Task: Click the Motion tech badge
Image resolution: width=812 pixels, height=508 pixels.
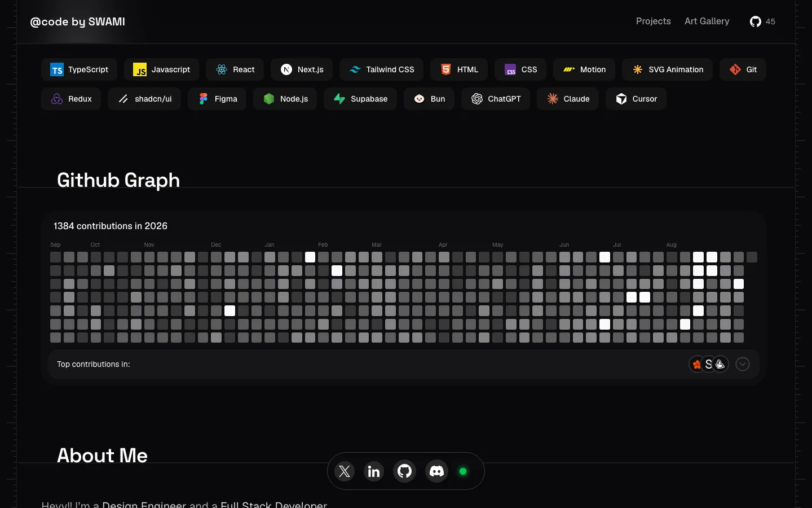Action: (584, 69)
